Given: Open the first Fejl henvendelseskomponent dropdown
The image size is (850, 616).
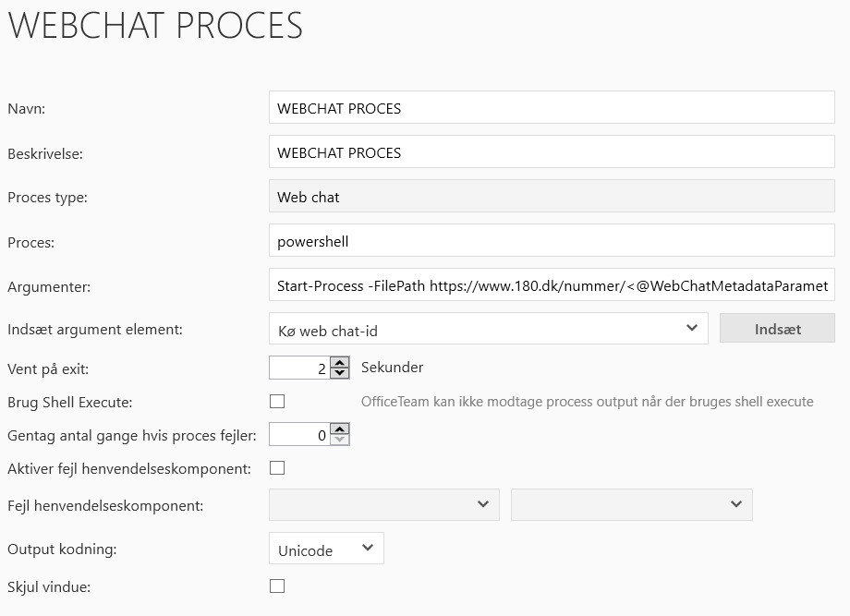Looking at the screenshot, I should click(383, 504).
